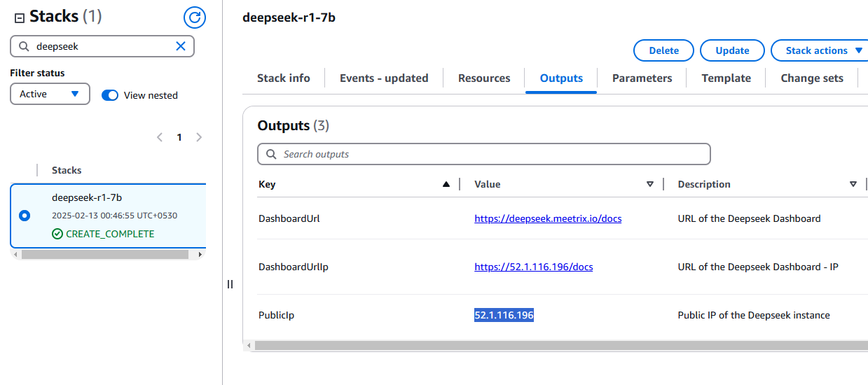The height and width of the screenshot is (385, 868).
Task: Click 'Public IP of the Deepseek instance' description
Action: pos(754,316)
